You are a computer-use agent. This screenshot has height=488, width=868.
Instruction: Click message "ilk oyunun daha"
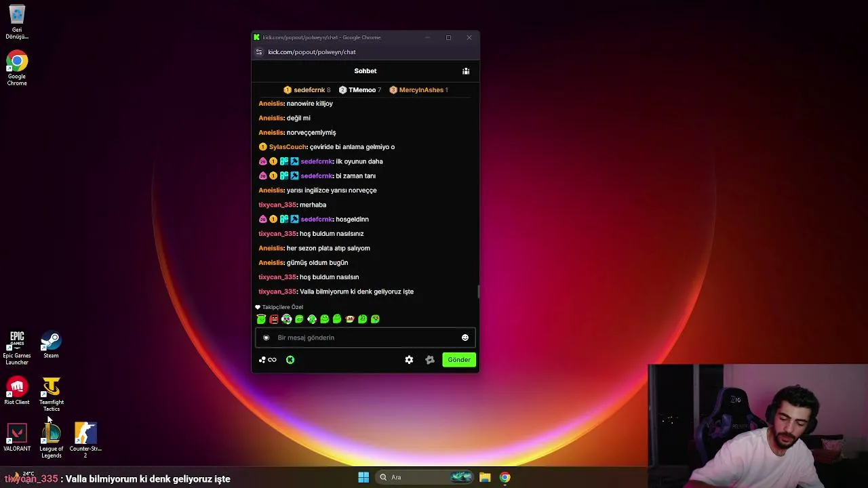pos(359,161)
